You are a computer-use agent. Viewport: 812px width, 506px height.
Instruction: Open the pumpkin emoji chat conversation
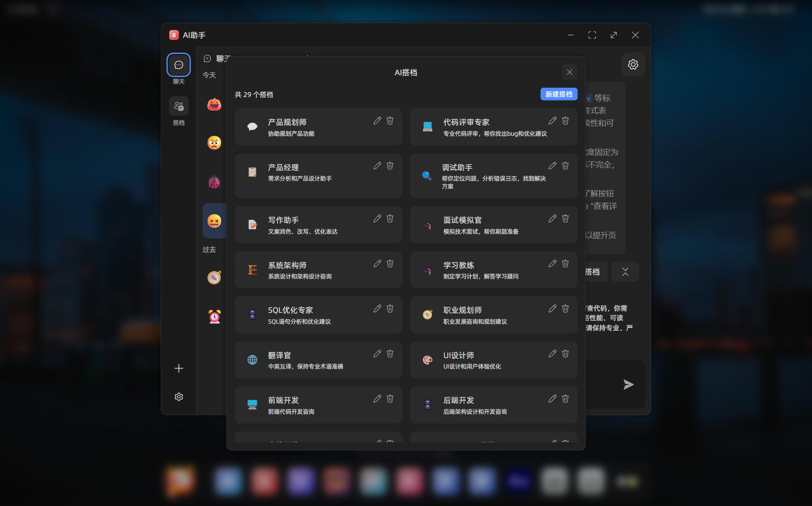(214, 104)
